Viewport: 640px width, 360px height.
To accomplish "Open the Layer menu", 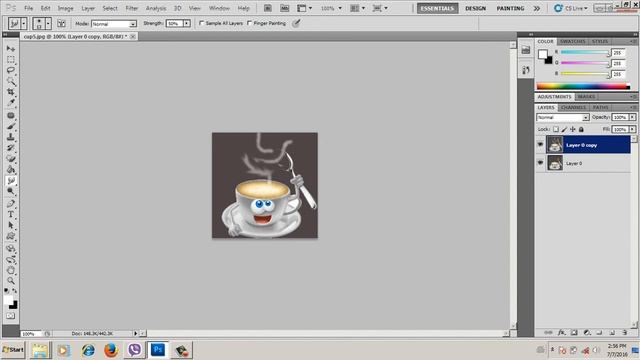I will [88, 8].
